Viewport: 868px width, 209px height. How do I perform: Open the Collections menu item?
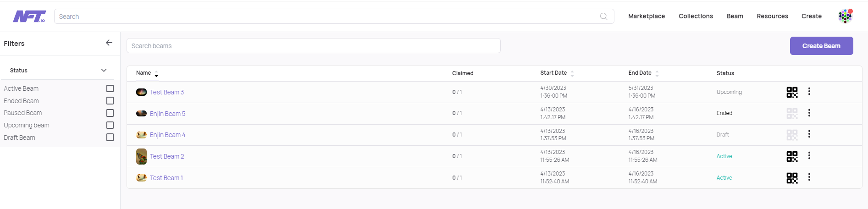696,16
